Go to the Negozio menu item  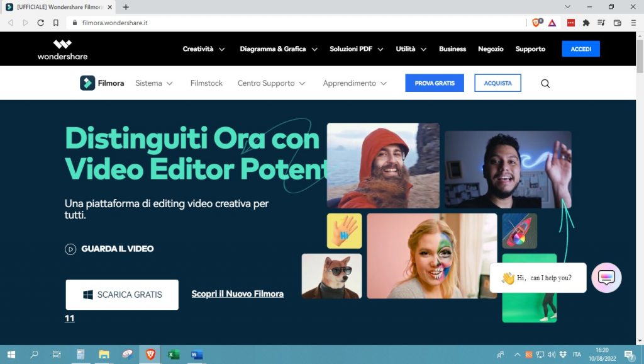coord(491,49)
